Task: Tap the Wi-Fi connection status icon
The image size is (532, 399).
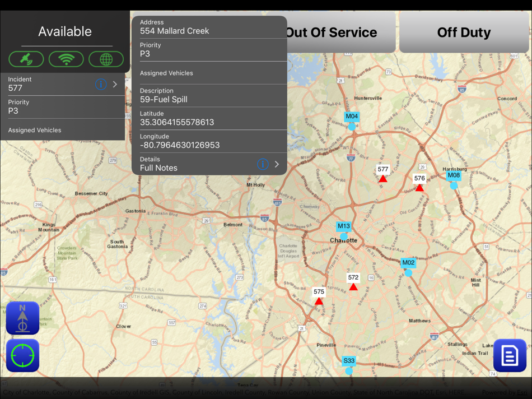Action: coord(66,59)
